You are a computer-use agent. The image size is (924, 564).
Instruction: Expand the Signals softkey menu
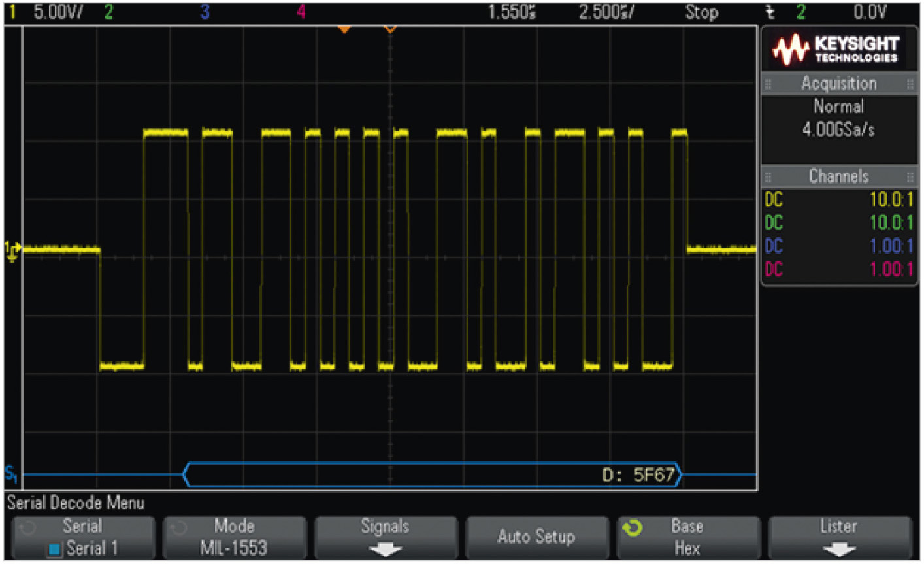click(386, 537)
